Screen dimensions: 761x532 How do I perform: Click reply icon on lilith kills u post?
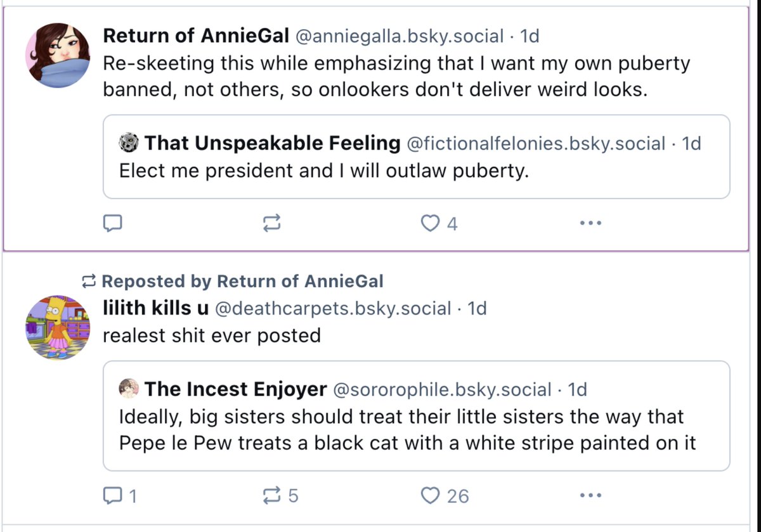(x=112, y=495)
